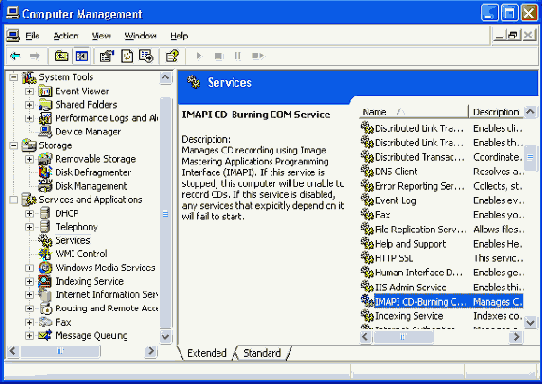542x384 pixels.
Task: Open Properties from the toolbar icon
Action: (x=106, y=56)
